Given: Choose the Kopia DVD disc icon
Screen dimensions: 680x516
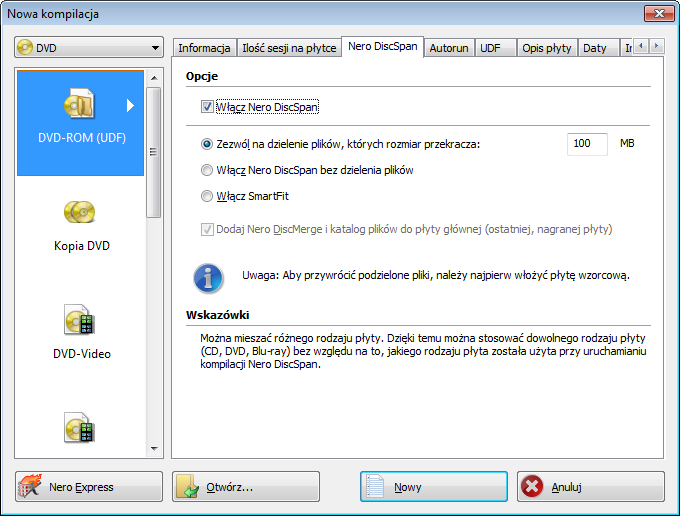Looking at the screenshot, I should pos(79,212).
